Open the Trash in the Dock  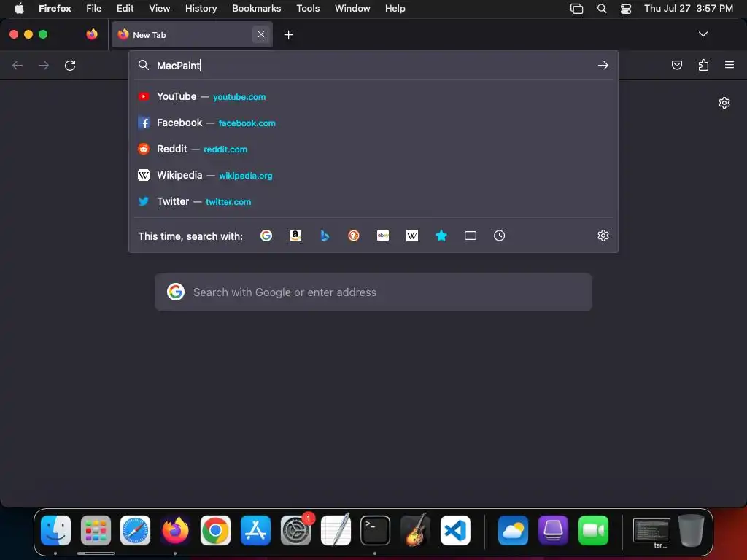[x=691, y=530]
